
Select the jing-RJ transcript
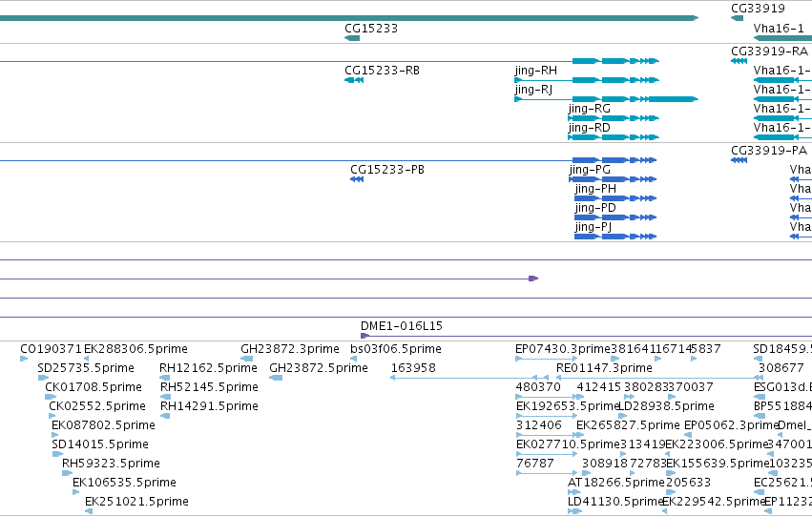pyautogui.click(x=533, y=90)
